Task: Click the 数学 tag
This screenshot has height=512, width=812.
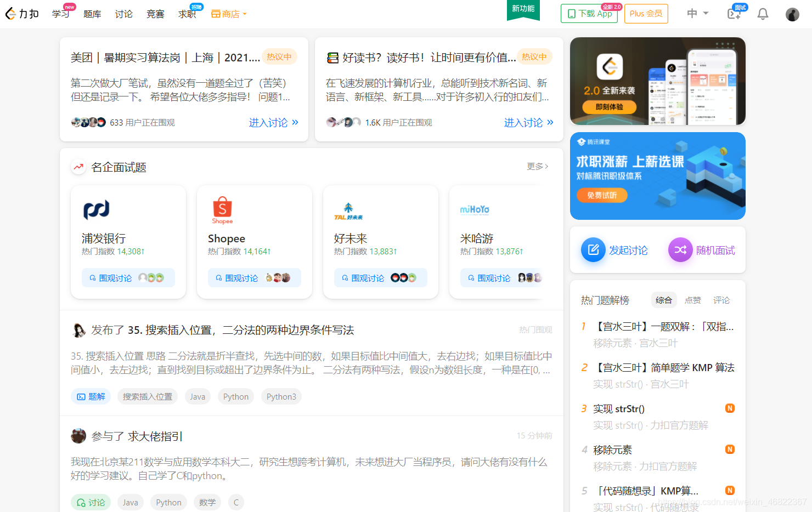Action: [x=207, y=502]
